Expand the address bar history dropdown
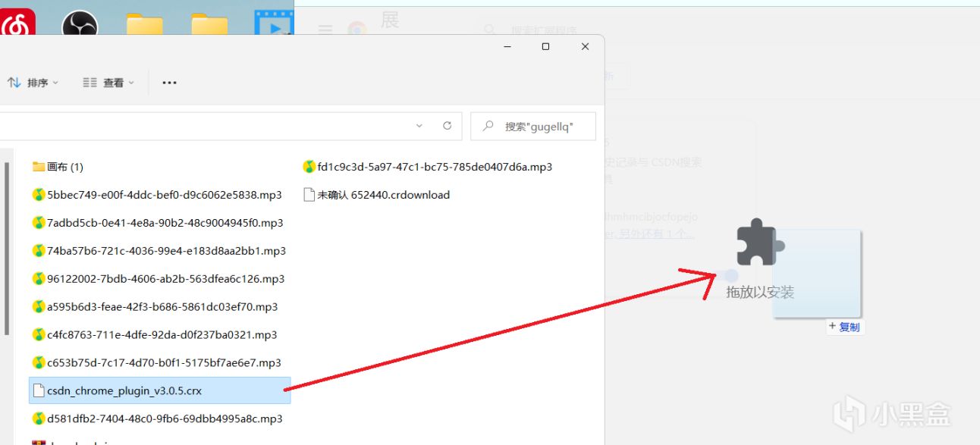The image size is (980, 445). [419, 126]
